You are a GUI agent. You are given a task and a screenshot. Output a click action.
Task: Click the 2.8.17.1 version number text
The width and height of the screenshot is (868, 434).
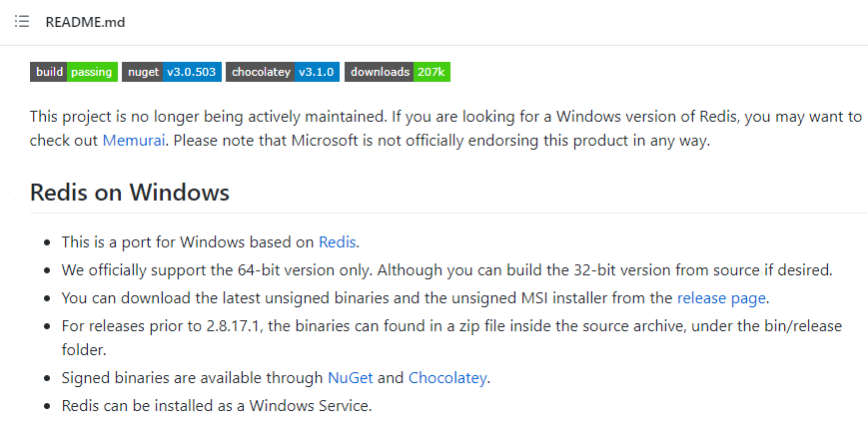pos(224,325)
